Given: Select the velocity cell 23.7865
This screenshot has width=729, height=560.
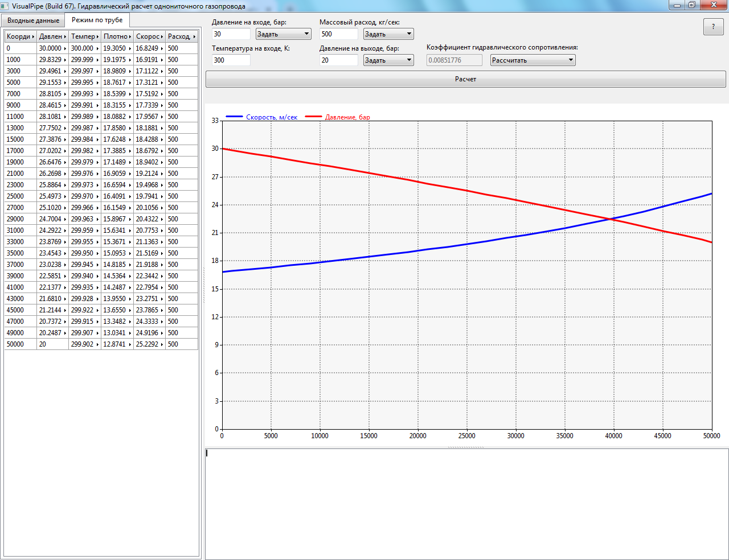Looking at the screenshot, I should coord(149,310).
